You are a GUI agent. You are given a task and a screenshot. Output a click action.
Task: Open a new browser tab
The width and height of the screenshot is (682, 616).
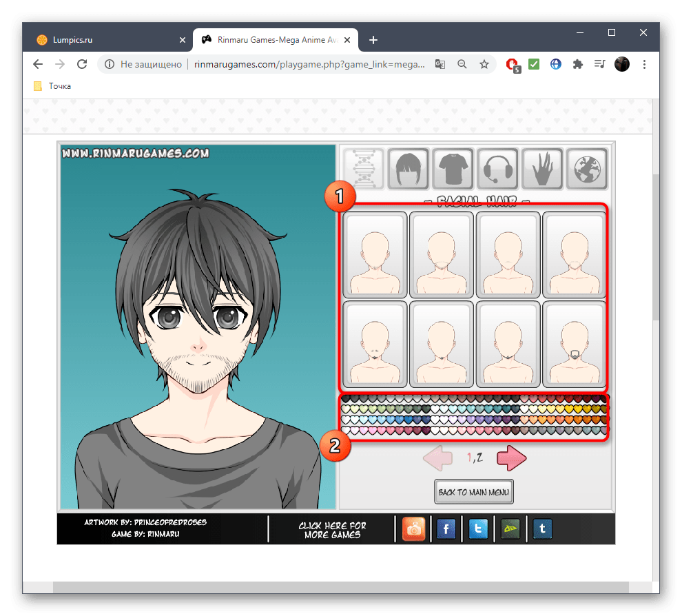click(x=373, y=40)
